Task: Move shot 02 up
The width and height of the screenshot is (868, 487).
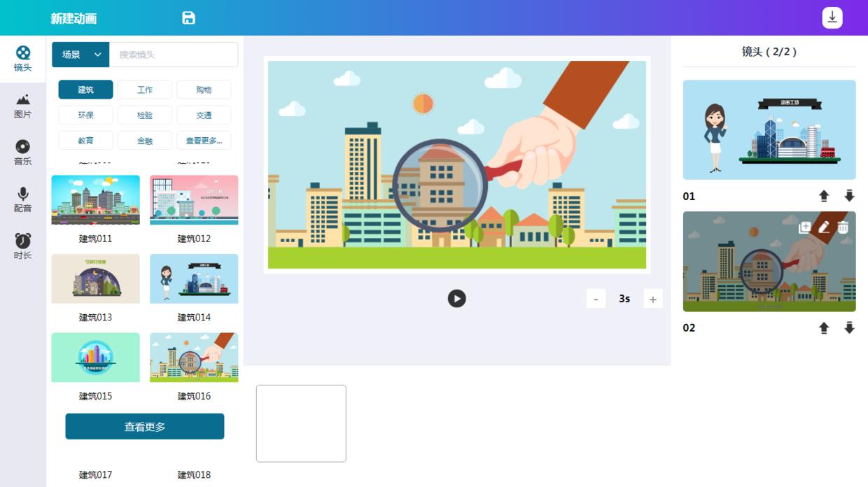Action: 824,327
